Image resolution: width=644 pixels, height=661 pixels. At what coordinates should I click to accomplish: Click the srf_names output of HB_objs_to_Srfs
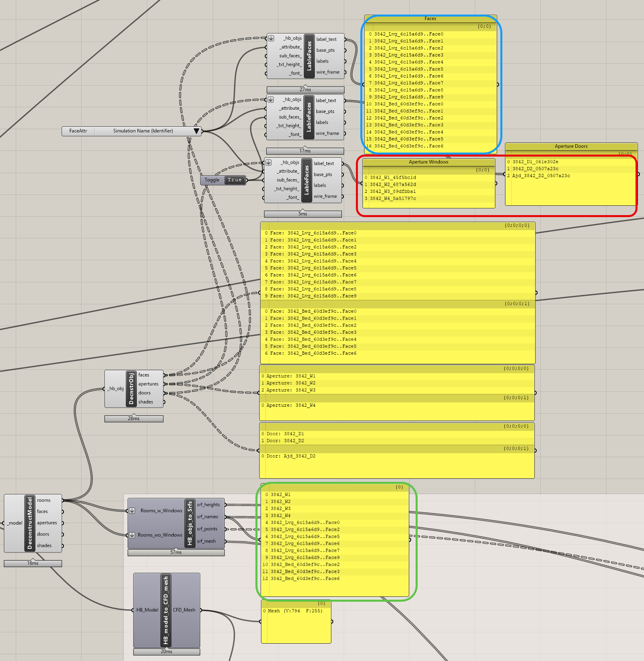[x=207, y=517]
